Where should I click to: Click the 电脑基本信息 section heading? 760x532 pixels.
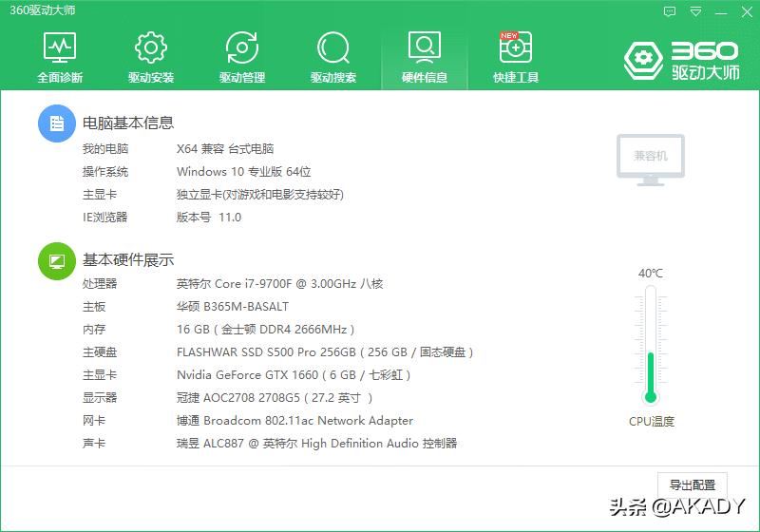coord(128,123)
